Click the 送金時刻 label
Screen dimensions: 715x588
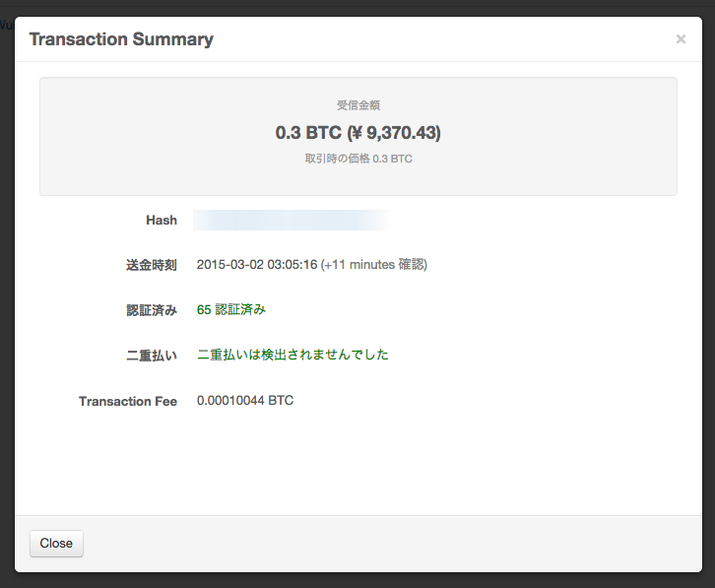(152, 265)
